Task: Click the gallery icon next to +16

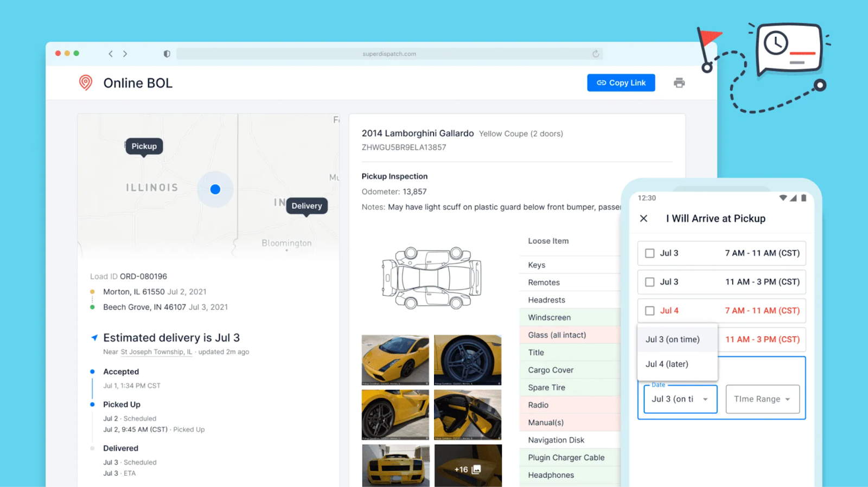Action: (x=476, y=470)
